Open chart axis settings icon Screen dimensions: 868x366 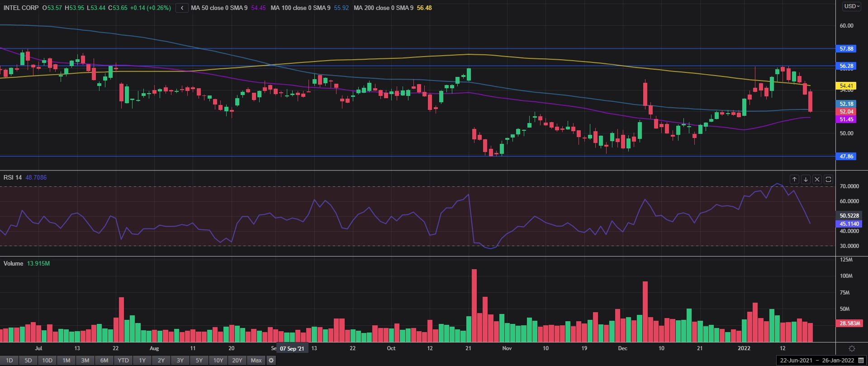852,348
